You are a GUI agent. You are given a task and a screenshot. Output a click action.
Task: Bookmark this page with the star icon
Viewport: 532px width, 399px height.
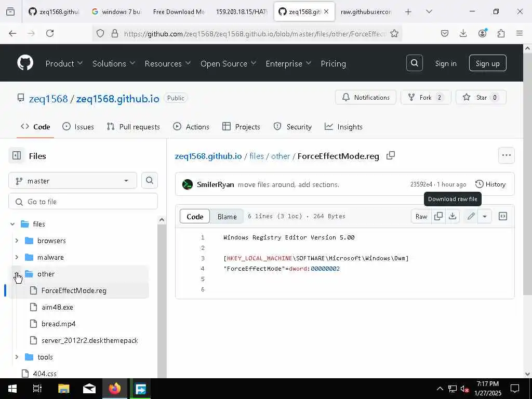pyautogui.click(x=394, y=33)
